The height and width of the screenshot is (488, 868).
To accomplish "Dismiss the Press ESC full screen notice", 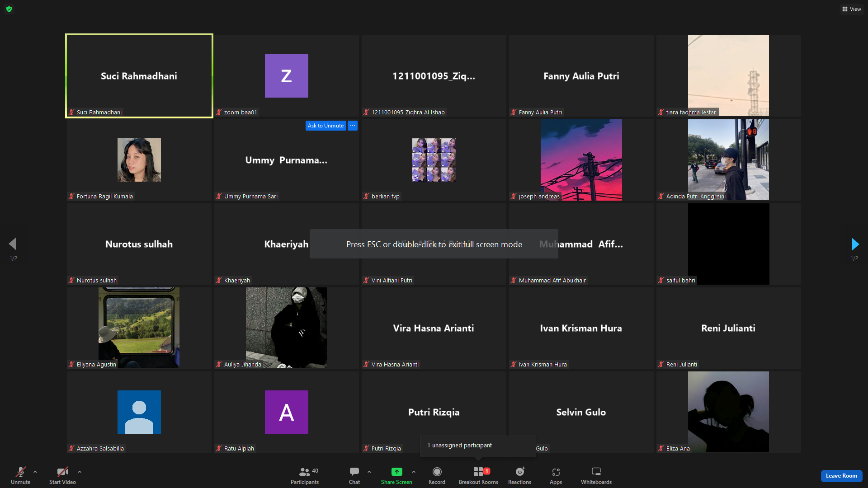I will 434,244.
